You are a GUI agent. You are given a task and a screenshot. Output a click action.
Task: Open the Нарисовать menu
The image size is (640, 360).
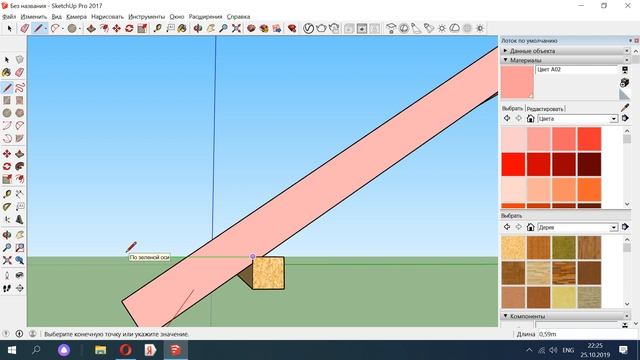click(107, 17)
